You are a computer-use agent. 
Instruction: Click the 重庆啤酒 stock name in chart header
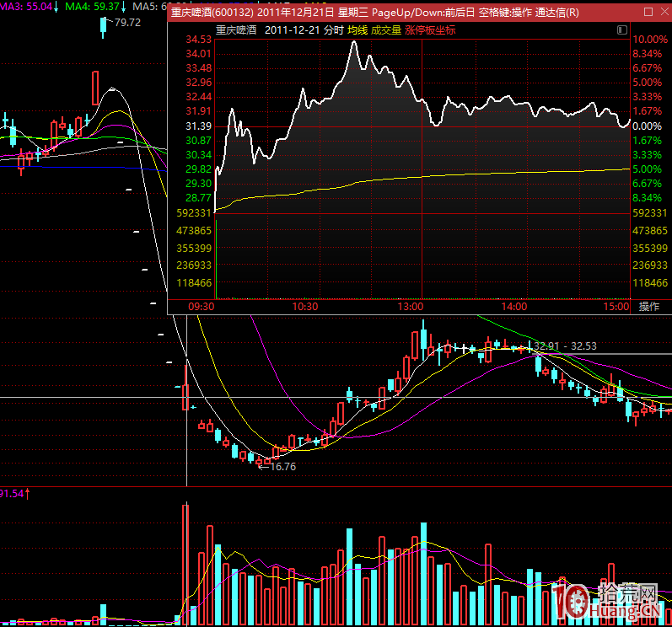tap(236, 30)
